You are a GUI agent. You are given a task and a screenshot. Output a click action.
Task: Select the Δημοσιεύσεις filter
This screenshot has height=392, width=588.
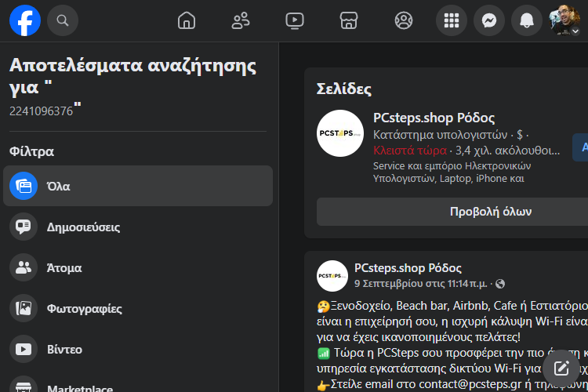coord(138,227)
